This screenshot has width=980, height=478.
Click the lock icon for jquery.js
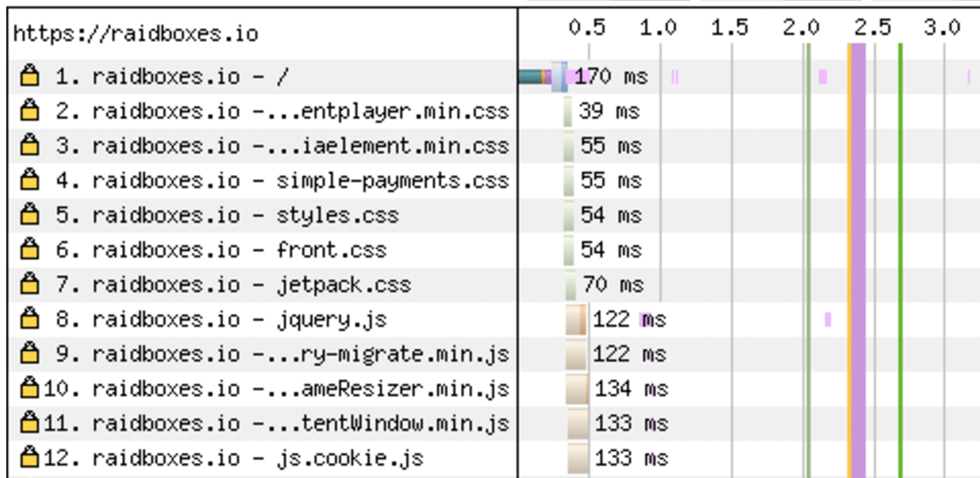29,319
